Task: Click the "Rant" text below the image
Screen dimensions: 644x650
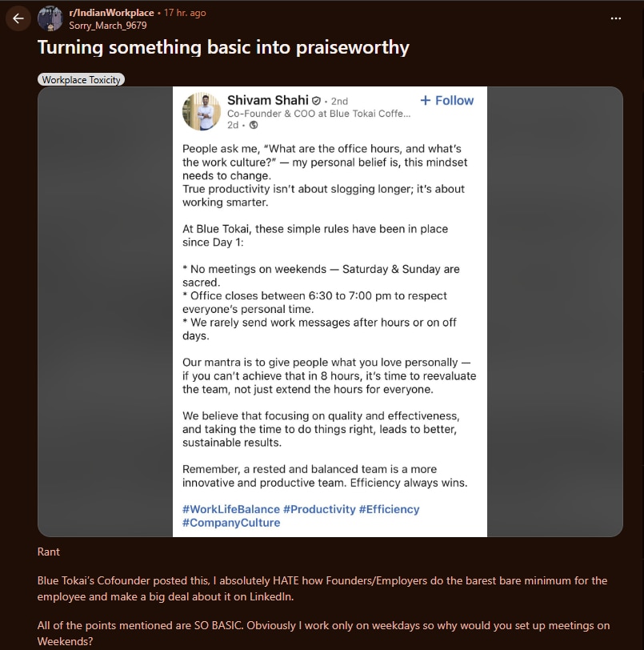Action: point(49,552)
